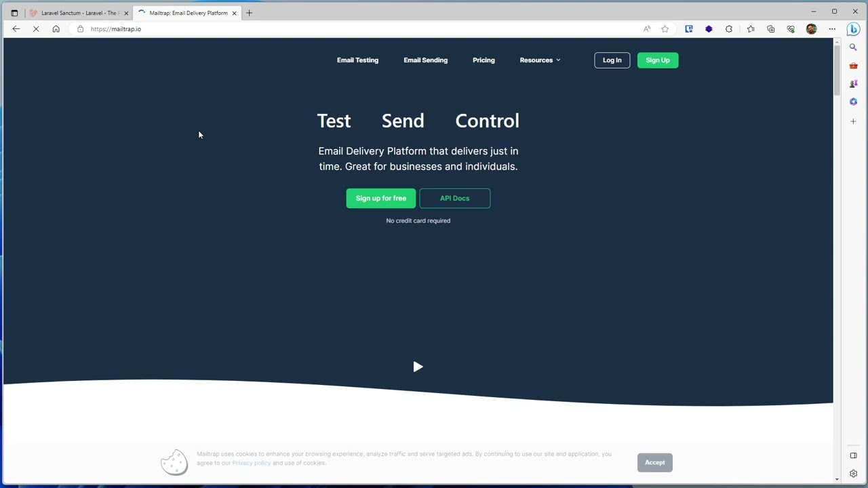Screen dimensions: 868x488
Task: Go to the Pricing page
Action: click(x=484, y=60)
